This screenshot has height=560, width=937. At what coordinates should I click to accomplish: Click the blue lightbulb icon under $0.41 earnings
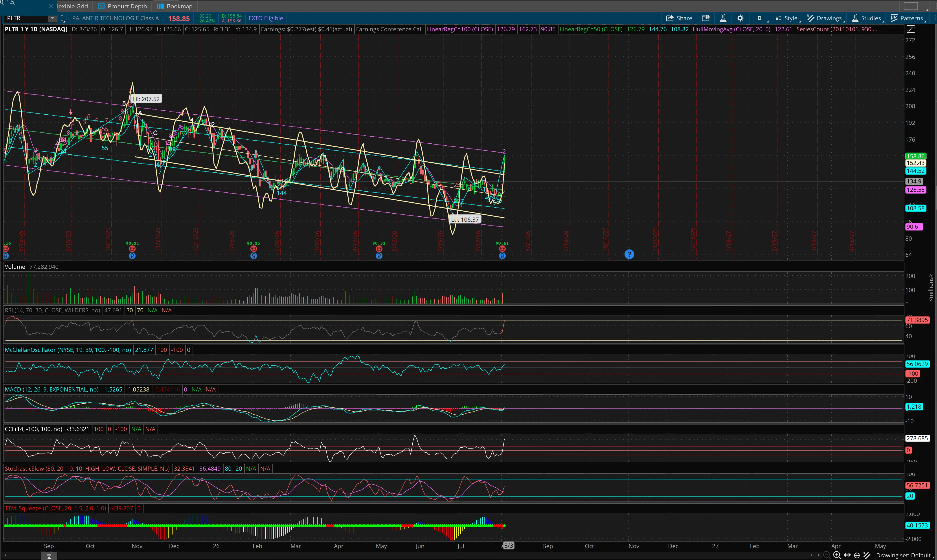[x=502, y=256]
